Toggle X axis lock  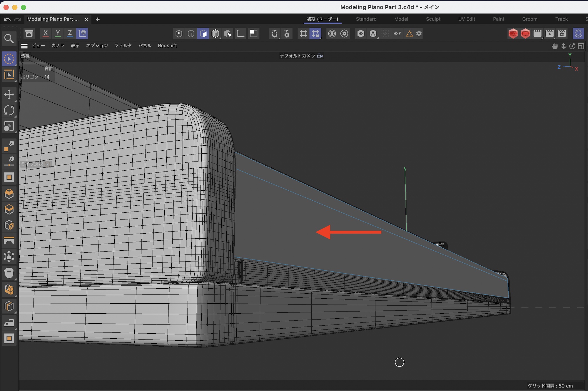tap(45, 33)
